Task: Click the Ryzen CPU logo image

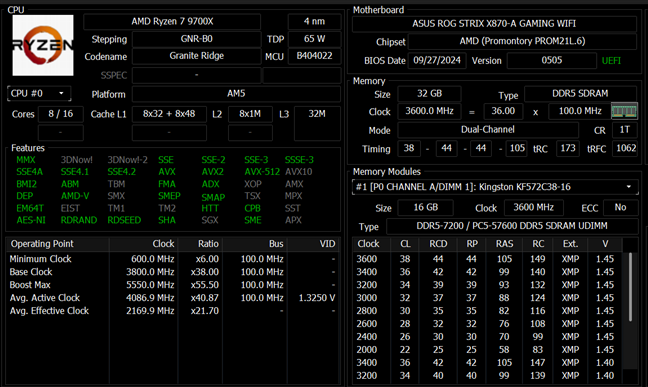Action: [x=43, y=45]
